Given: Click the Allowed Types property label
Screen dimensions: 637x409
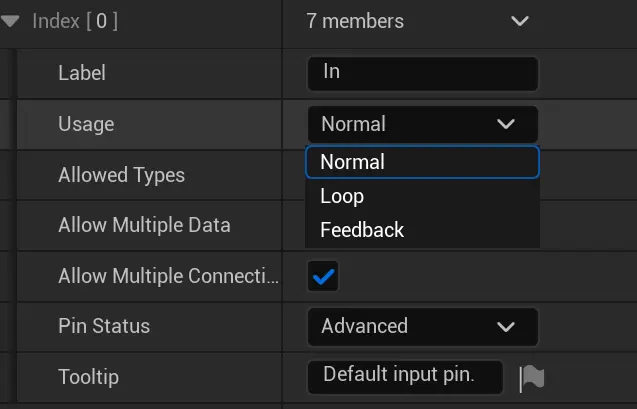Looking at the screenshot, I should click(x=121, y=175).
